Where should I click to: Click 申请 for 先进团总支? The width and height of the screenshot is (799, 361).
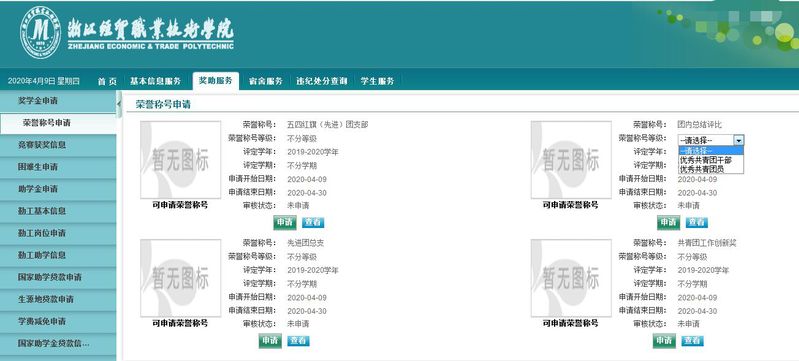(x=270, y=341)
